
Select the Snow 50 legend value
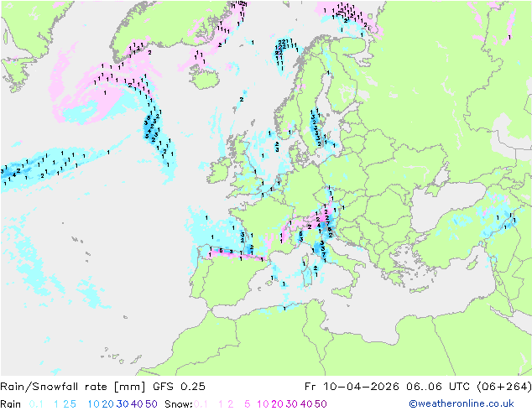click(x=321, y=404)
